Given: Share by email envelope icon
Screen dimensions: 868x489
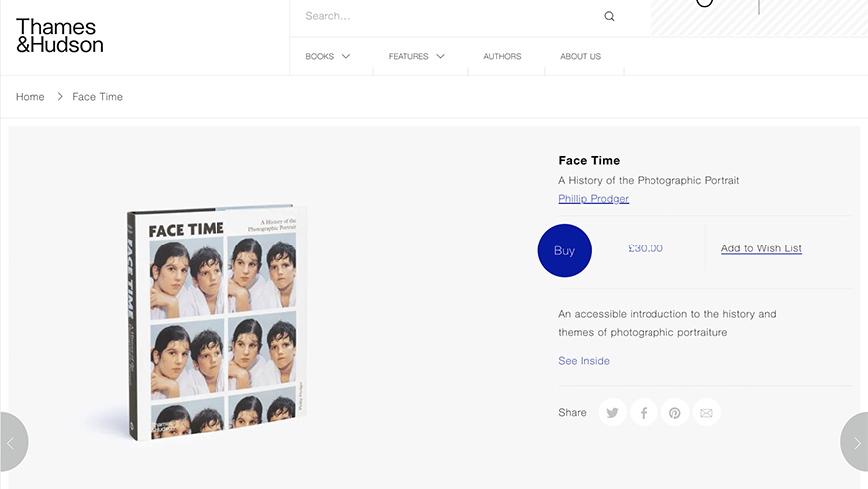Looking at the screenshot, I should (x=706, y=412).
